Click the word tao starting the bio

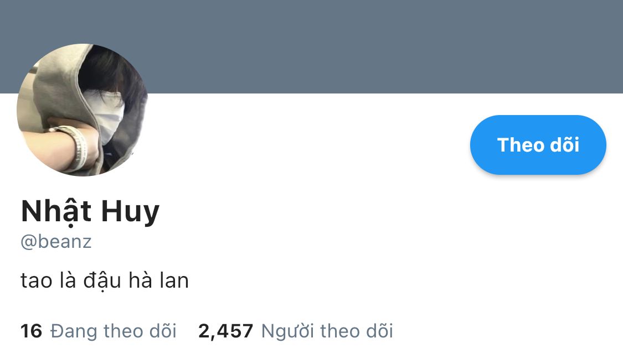(x=36, y=282)
